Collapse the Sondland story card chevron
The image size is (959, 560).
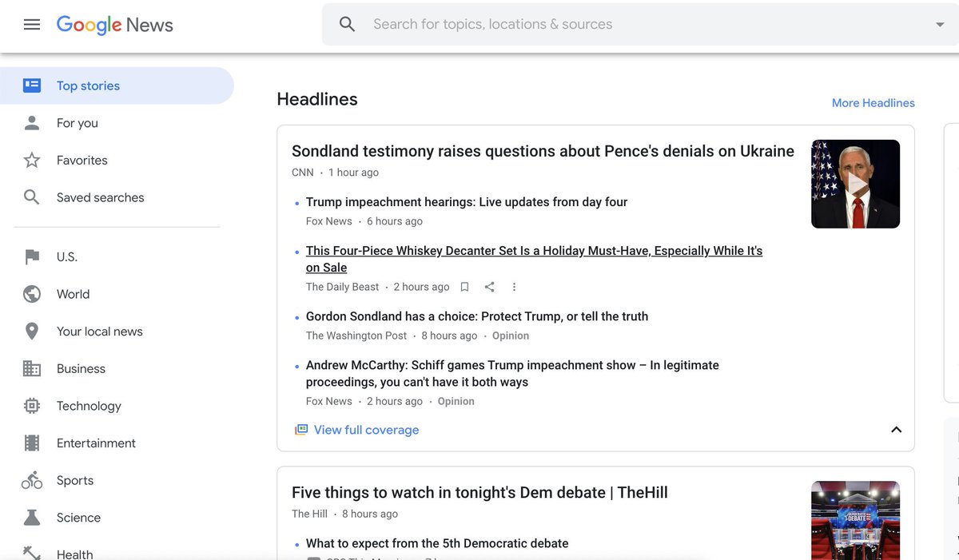[x=896, y=430]
